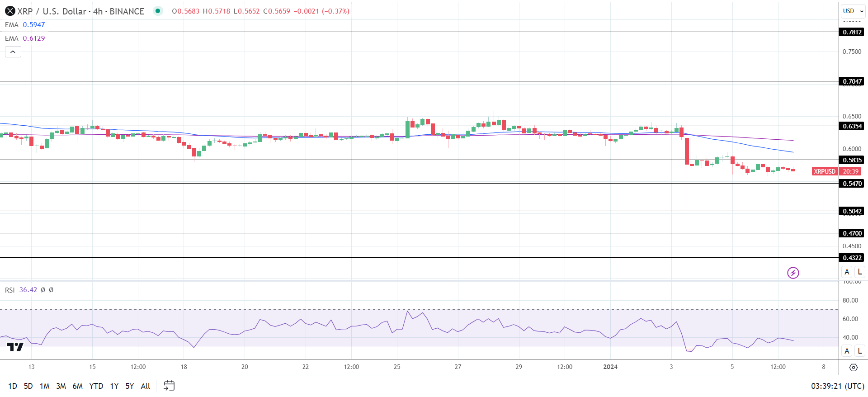The image size is (868, 397).
Task: Open chart settings gear icon
Action: click(x=853, y=367)
